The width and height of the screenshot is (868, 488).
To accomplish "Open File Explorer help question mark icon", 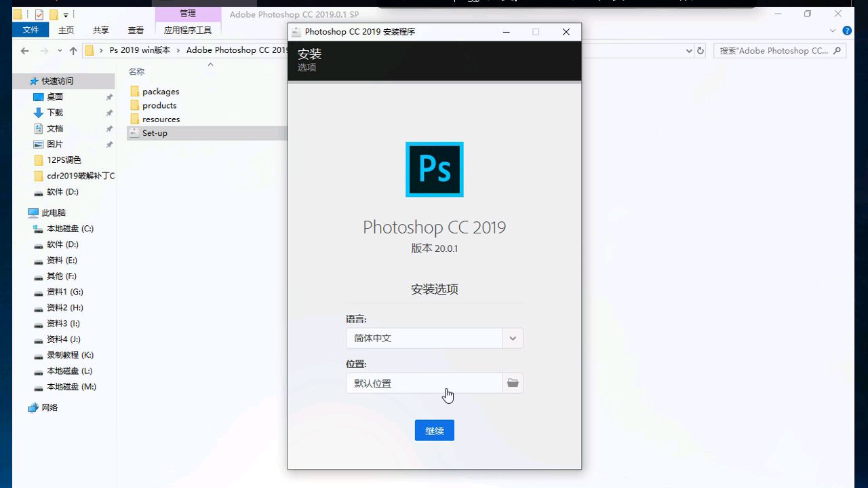I will (847, 31).
